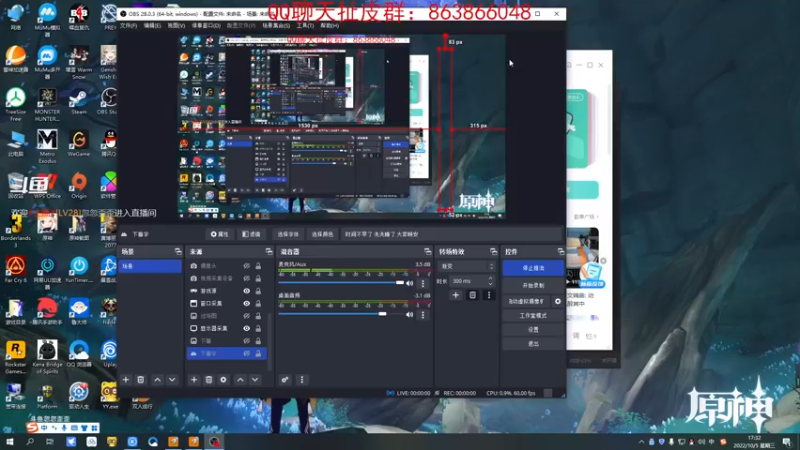Move the selected scene down
Image resolution: width=800 pixels, height=450 pixels.
(172, 380)
